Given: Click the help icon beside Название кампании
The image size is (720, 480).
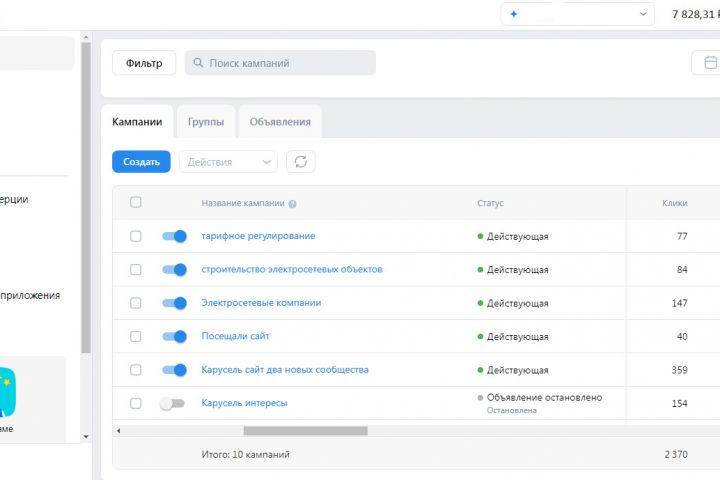Looking at the screenshot, I should click(x=293, y=203).
